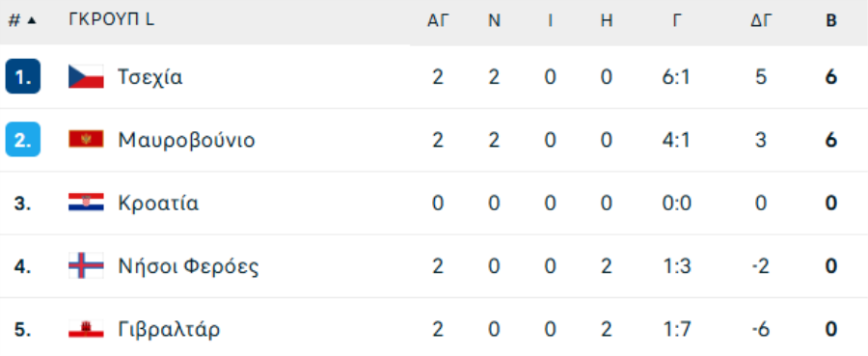
Task: Click the Czech Republic flag icon
Action: coord(86,76)
